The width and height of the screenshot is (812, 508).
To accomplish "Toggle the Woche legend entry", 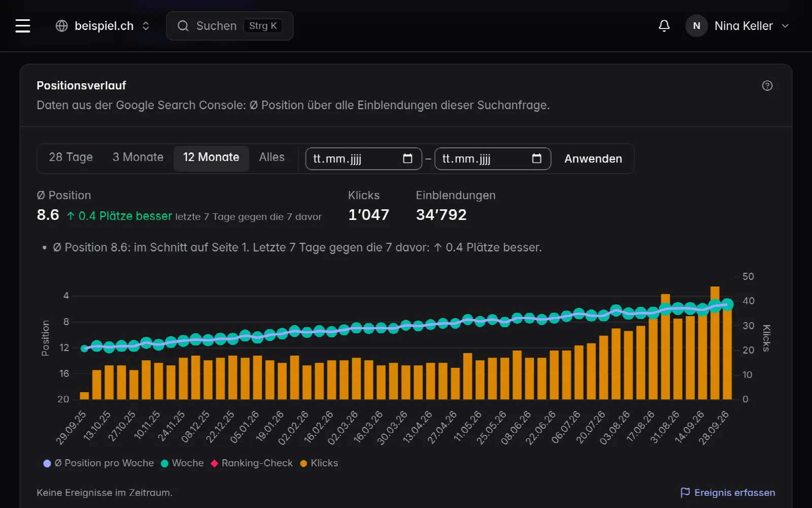I will pos(182,463).
